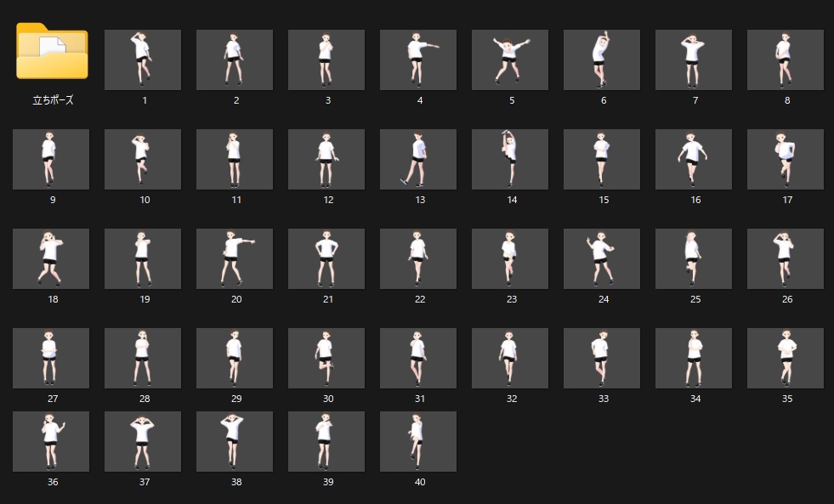
Task: Select pose thumbnail 7
Action: [694, 59]
